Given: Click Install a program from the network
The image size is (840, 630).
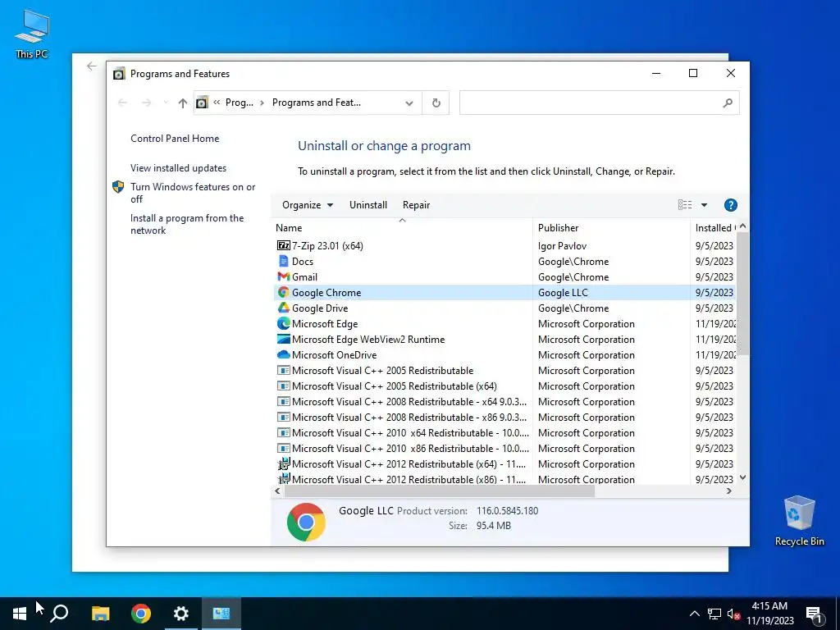Looking at the screenshot, I should click(187, 225).
